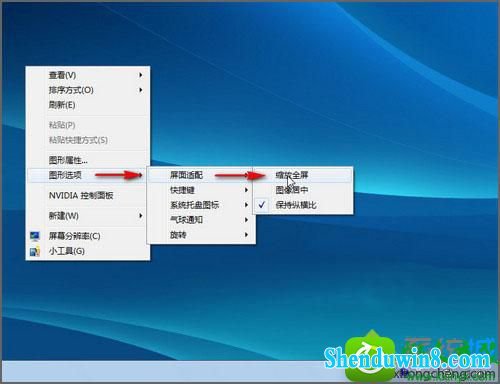This screenshot has height=384, width=500.
Task: Expand arrow next to 查看(V)
Action: tap(141, 75)
